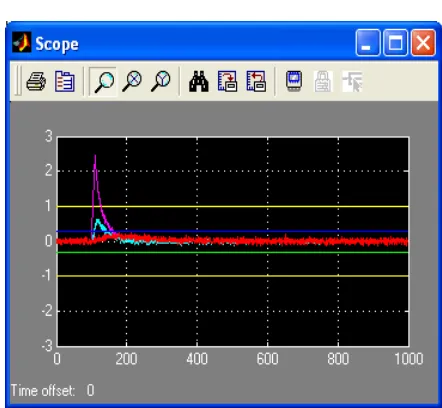442x408 pixels.
Task: Click the MATLAB logo in title bar
Action: tap(22, 42)
